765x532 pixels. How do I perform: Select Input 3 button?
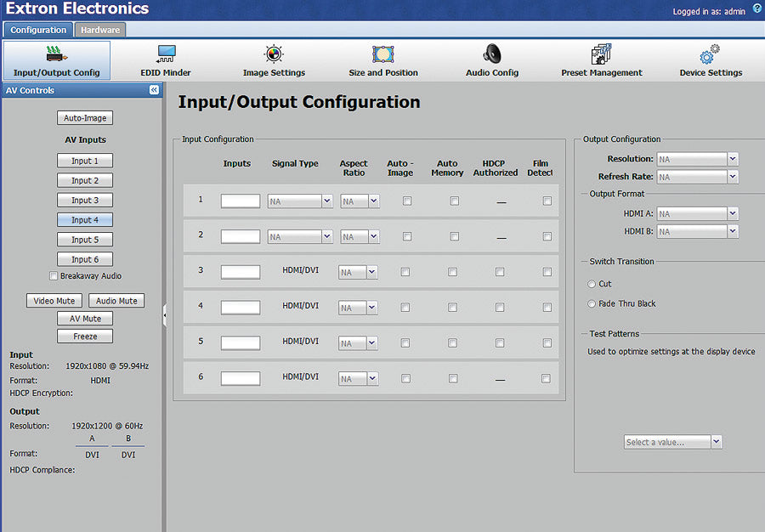pos(85,200)
